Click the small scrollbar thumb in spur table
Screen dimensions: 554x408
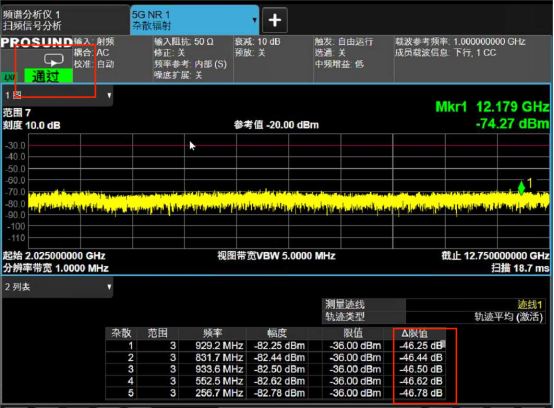(443, 343)
